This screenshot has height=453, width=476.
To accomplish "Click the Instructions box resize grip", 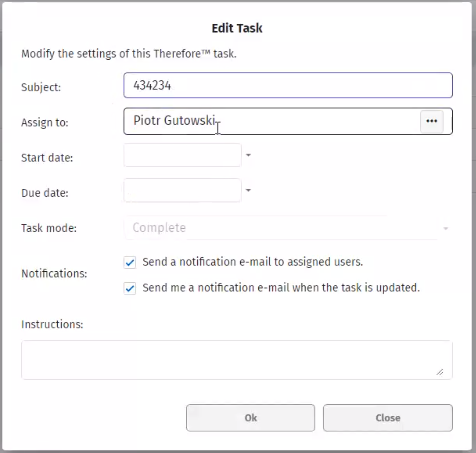I will (440, 372).
